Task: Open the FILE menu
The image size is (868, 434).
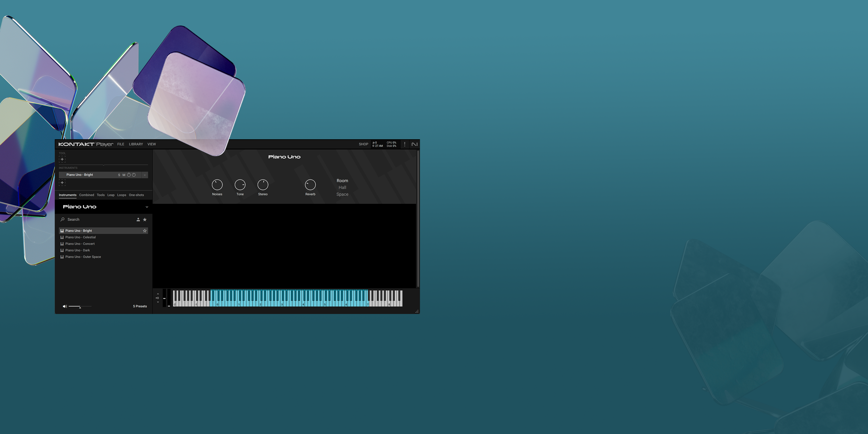Action: click(121, 144)
